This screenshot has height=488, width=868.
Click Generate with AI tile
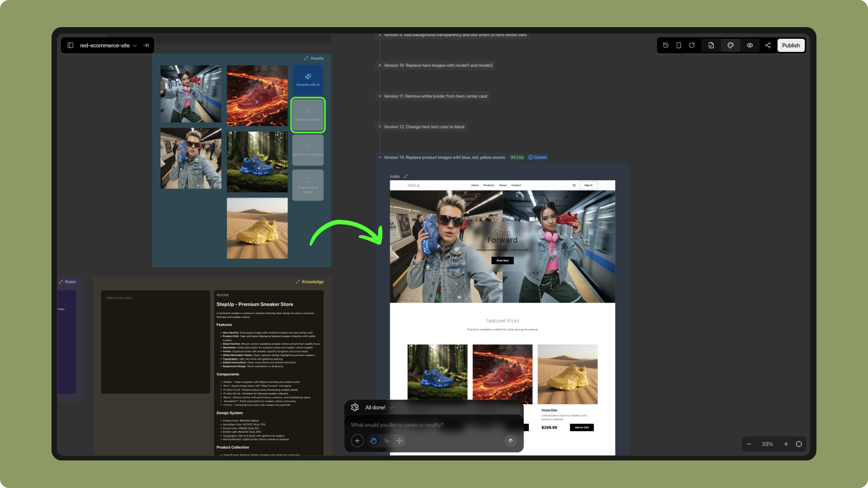[x=308, y=80]
